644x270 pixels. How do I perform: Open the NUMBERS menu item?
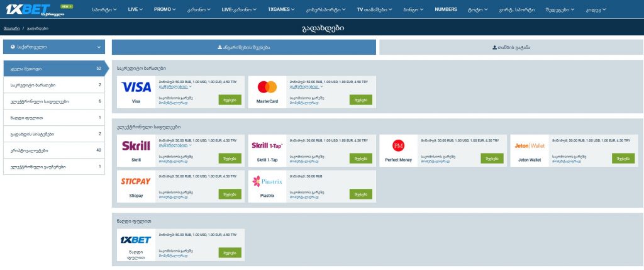point(446,9)
